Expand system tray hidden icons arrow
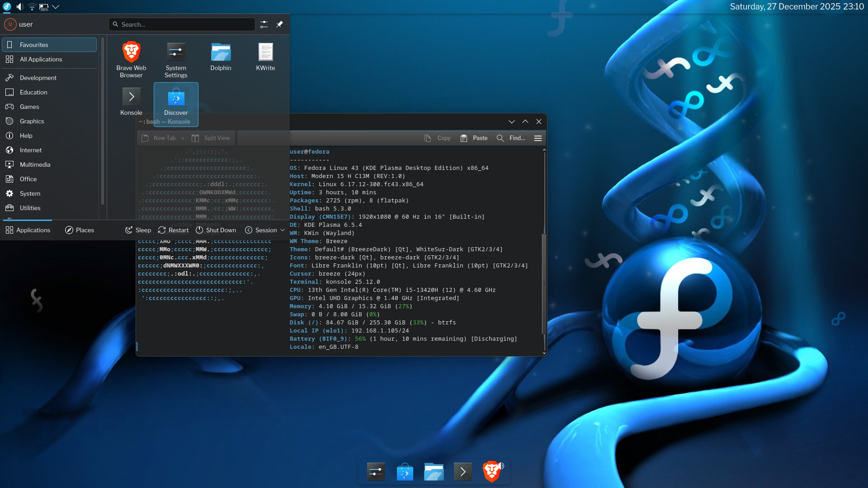This screenshot has width=868, height=488. tap(56, 7)
